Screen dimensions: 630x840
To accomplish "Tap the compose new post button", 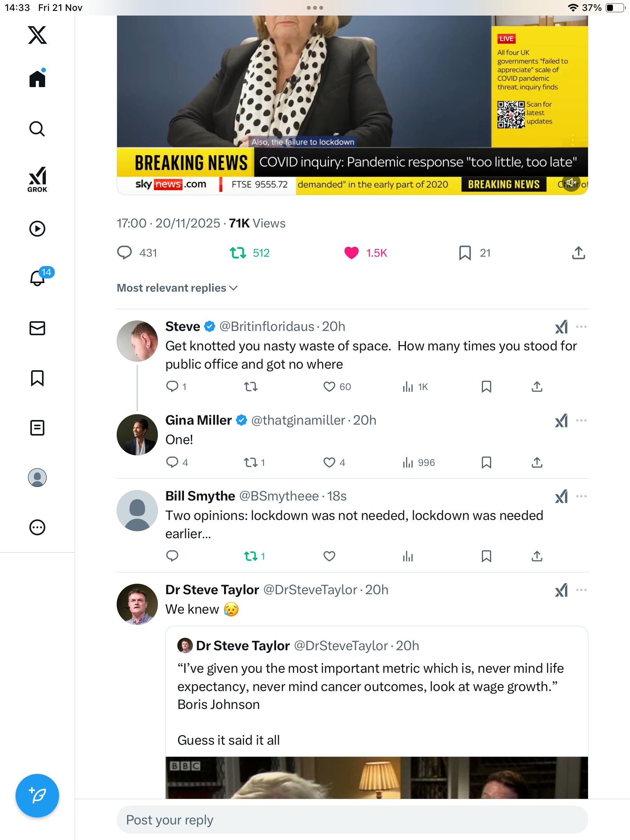I will click(37, 796).
